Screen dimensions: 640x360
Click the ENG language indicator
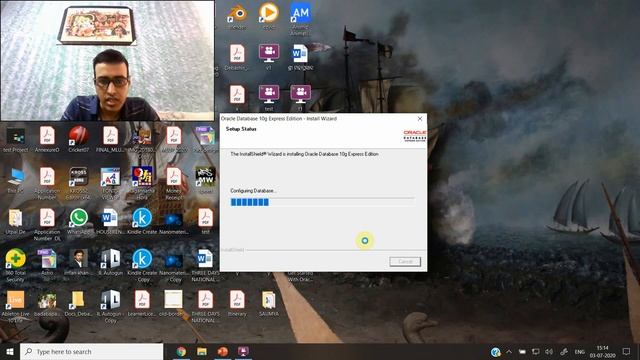pyautogui.click(x=580, y=352)
